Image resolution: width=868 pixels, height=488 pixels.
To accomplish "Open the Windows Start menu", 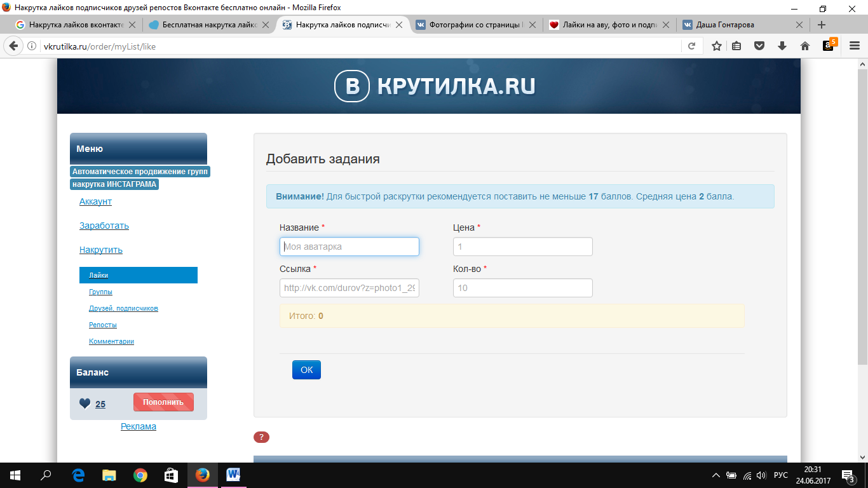I will [15, 475].
